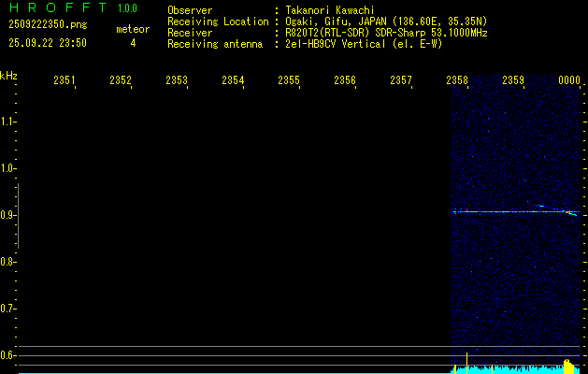Image resolution: width=588 pixels, height=374 pixels.
Task: Click the 'Observer' field label
Action: click(190, 10)
